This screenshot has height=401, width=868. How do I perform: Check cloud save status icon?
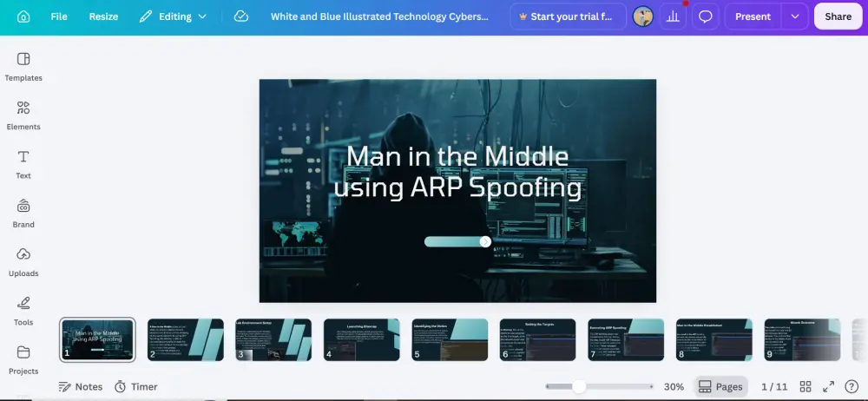241,16
